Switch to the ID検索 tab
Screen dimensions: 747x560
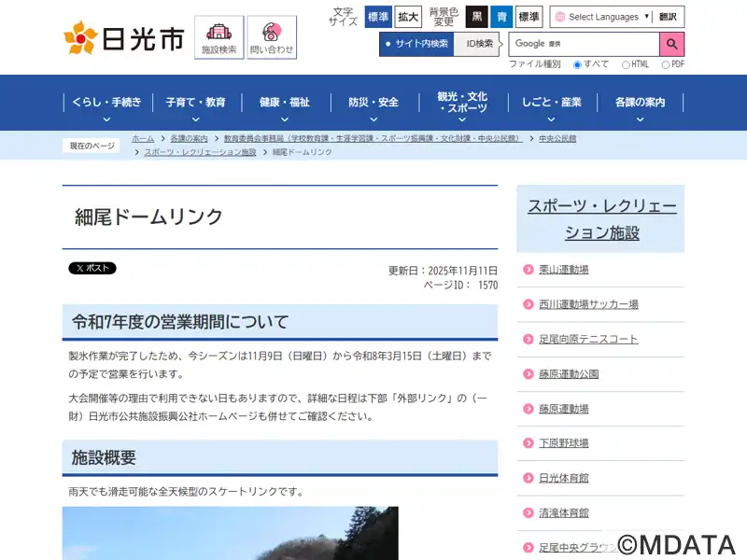[x=480, y=44]
